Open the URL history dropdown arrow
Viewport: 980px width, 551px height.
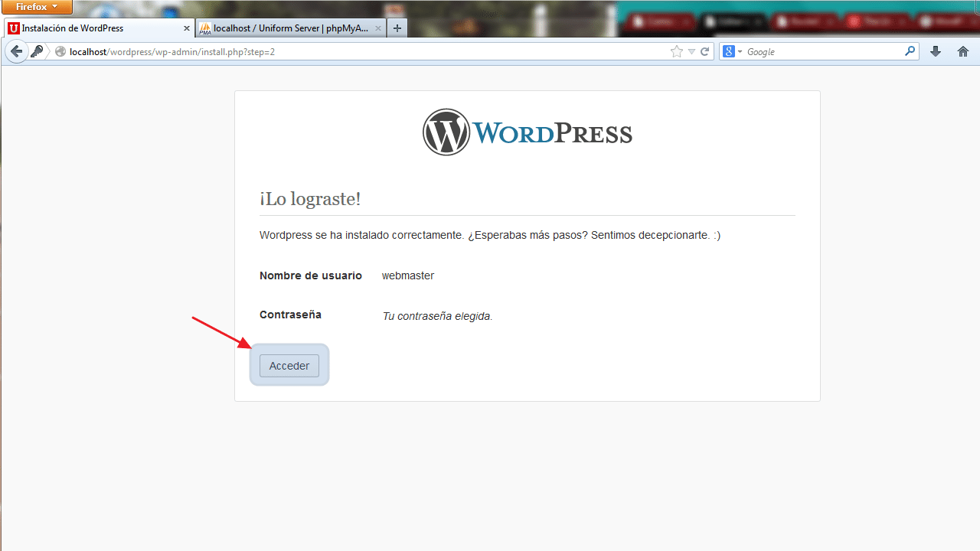pyautogui.click(x=691, y=51)
